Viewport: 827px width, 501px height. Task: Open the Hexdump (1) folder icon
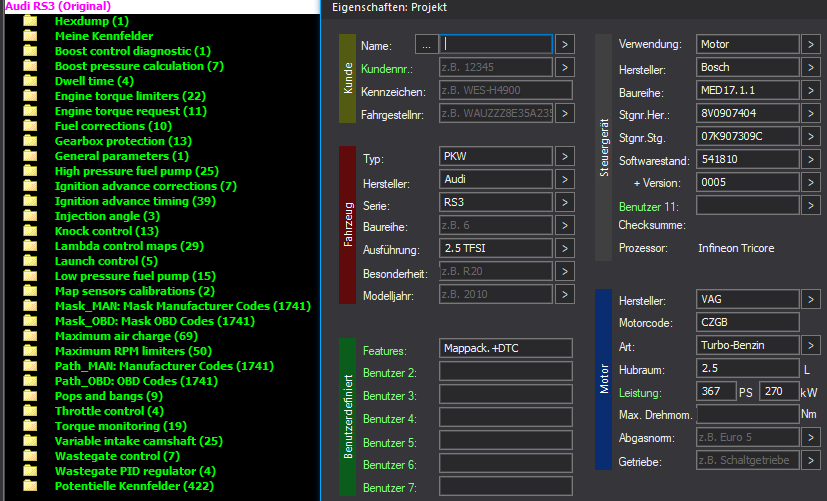pos(31,21)
